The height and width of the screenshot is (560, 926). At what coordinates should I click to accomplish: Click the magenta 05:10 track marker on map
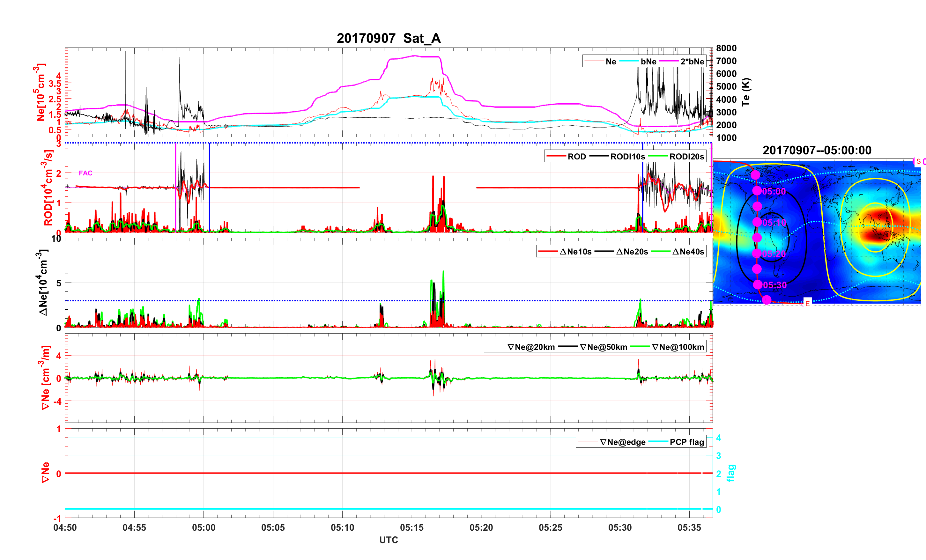pyautogui.click(x=757, y=222)
